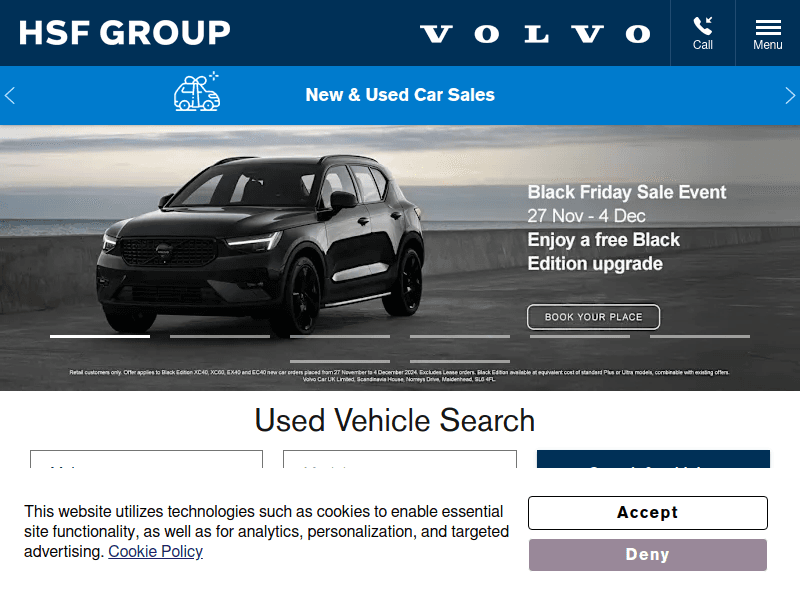Image resolution: width=800 pixels, height=600 pixels.
Task: Select sixth carousel slide indicator
Action: pos(700,336)
